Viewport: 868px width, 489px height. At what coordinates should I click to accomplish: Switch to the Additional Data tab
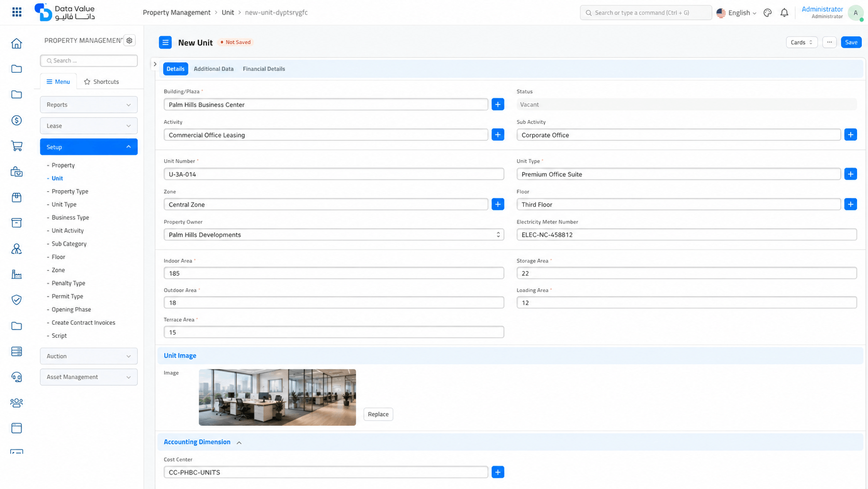coord(213,69)
